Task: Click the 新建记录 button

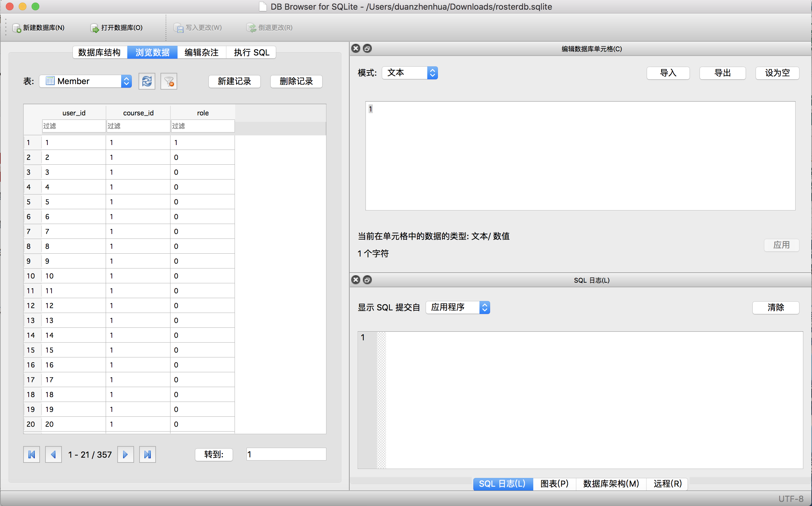Action: click(x=234, y=81)
